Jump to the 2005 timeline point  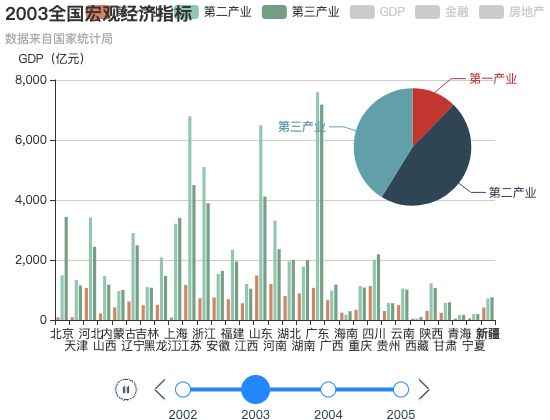401,389
